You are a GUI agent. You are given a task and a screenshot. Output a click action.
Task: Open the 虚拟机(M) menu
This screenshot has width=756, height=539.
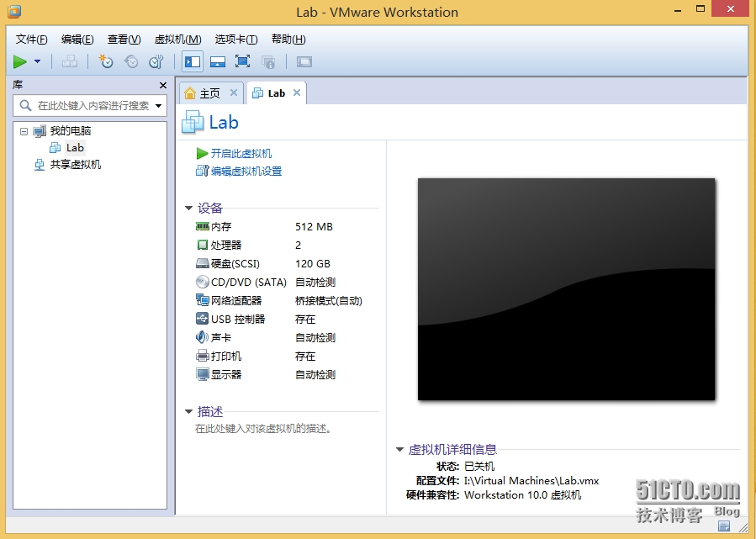click(178, 39)
